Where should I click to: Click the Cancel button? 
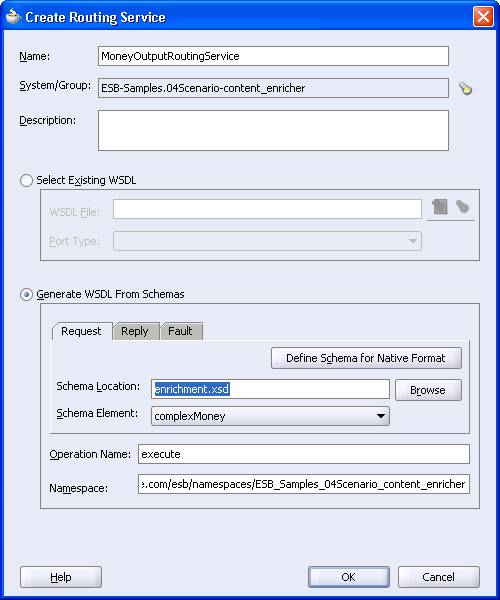point(438,577)
